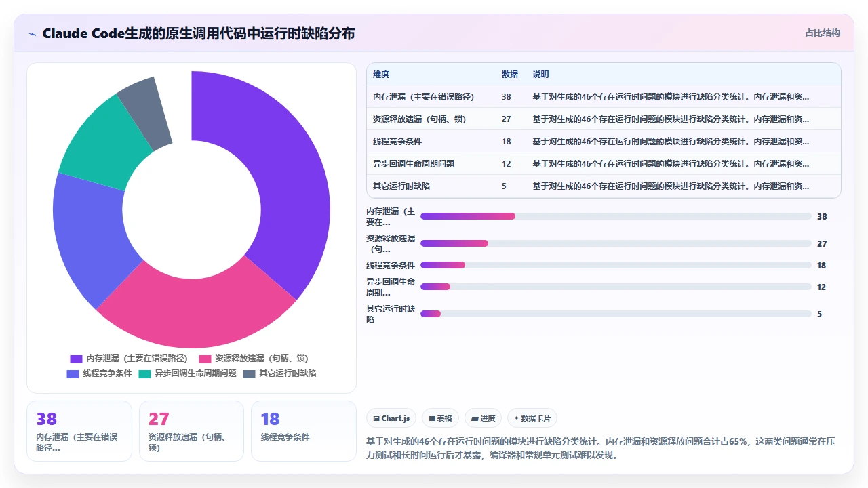This screenshot has width=868, height=488.
Task: Toggle the 其它运行时缺陷 legend swatch
Action: tap(249, 373)
